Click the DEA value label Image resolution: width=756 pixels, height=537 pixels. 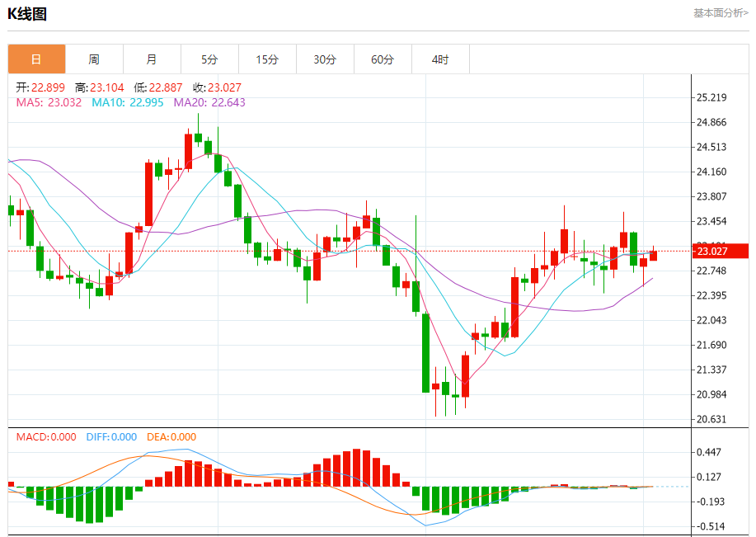click(x=171, y=437)
